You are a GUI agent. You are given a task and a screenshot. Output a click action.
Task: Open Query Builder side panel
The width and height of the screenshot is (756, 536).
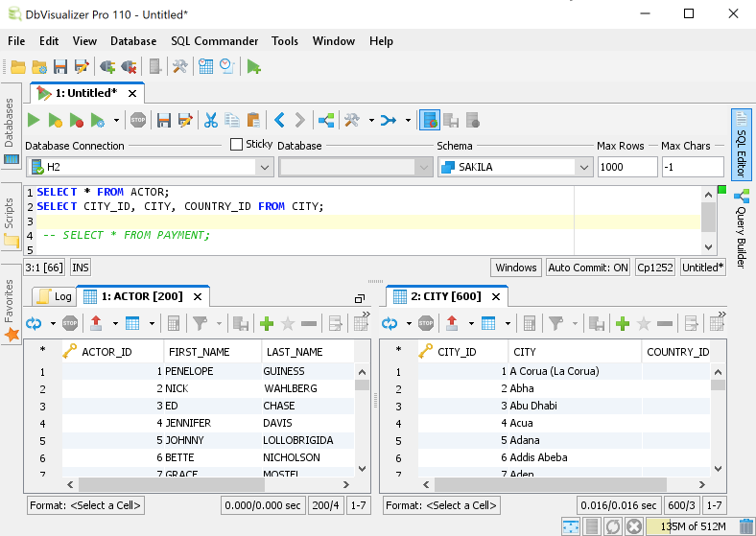point(742,229)
